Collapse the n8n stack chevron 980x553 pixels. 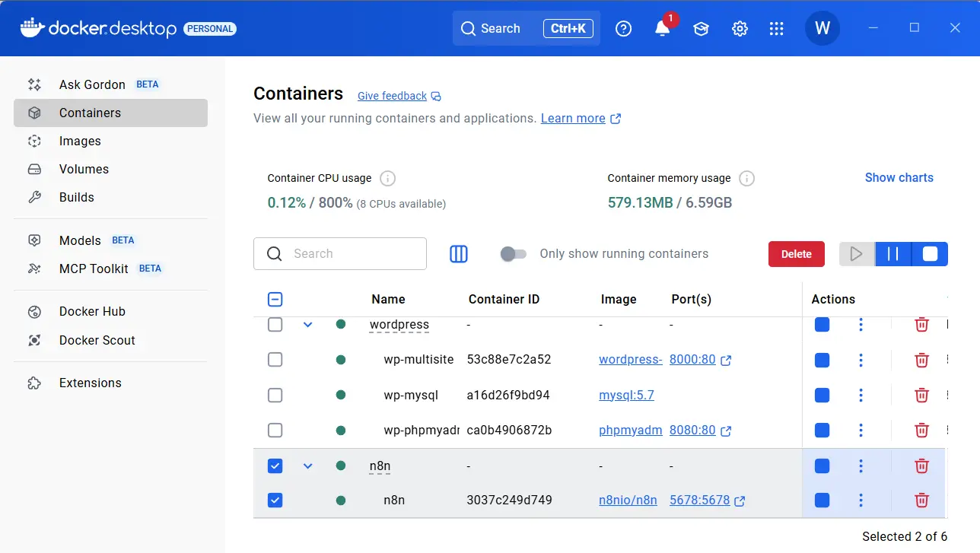pyautogui.click(x=308, y=466)
